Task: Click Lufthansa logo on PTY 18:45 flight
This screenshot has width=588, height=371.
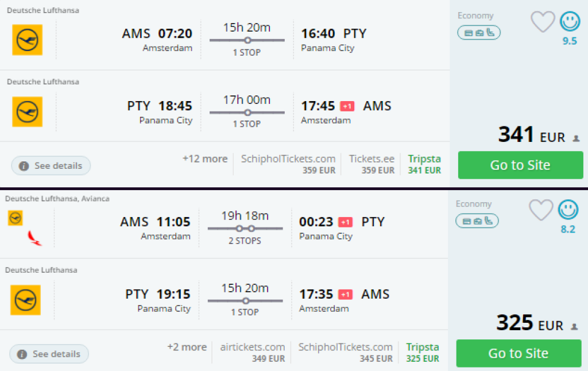Action: (27, 111)
